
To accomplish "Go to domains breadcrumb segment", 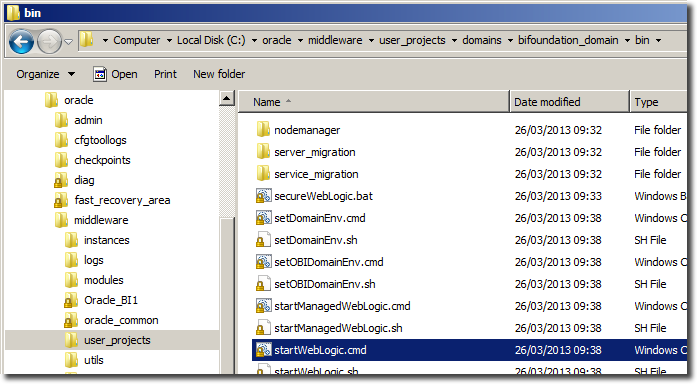I will click(x=482, y=40).
